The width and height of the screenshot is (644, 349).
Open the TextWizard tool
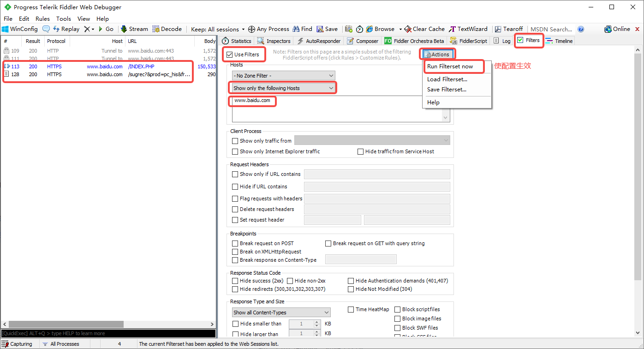click(468, 29)
